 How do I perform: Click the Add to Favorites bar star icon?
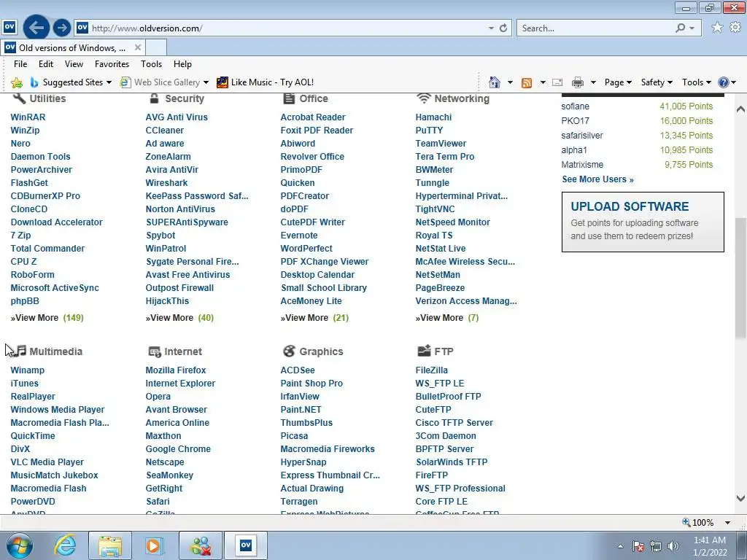[x=17, y=82]
